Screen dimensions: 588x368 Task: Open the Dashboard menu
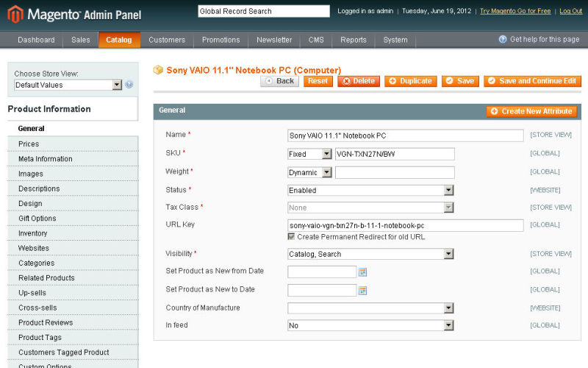pos(36,40)
